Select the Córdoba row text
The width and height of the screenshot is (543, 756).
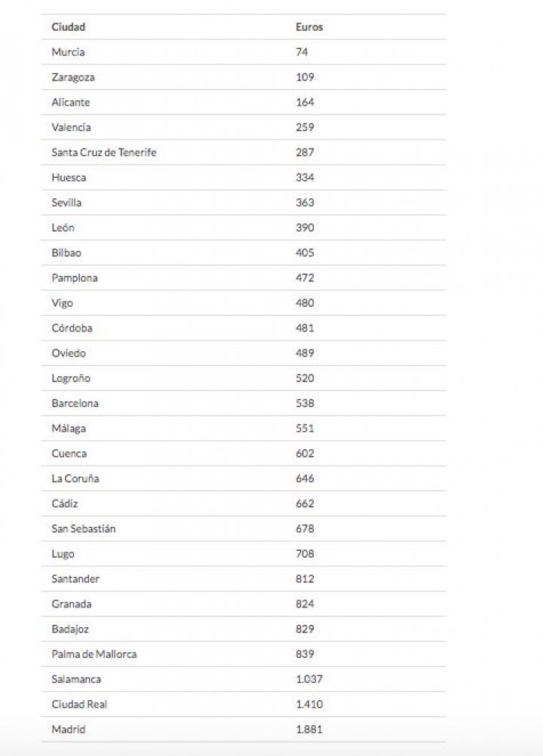(72, 328)
